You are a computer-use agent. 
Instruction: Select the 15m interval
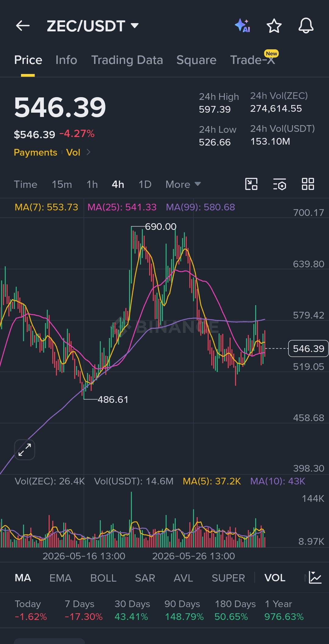tap(62, 185)
